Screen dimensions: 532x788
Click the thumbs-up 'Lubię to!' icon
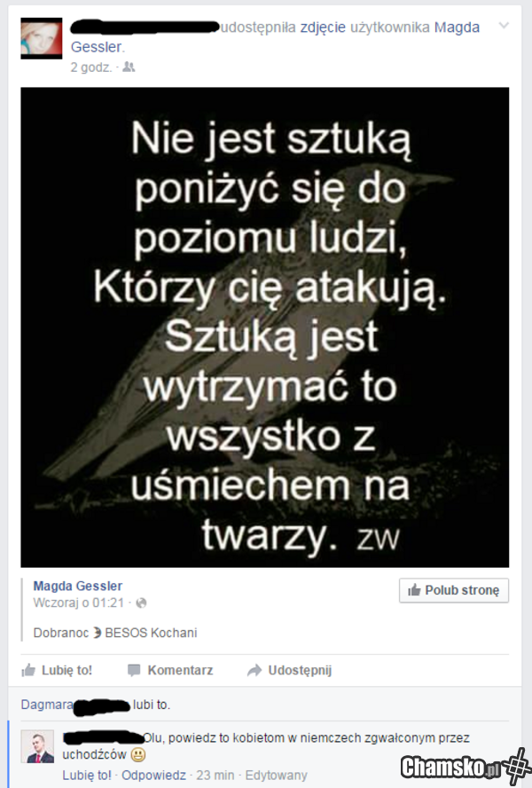point(28,670)
